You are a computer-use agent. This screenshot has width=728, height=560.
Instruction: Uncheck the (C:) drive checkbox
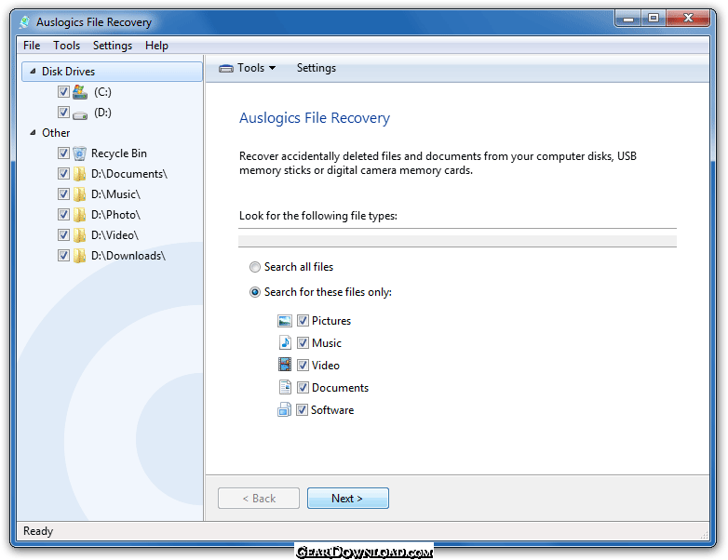point(63,92)
